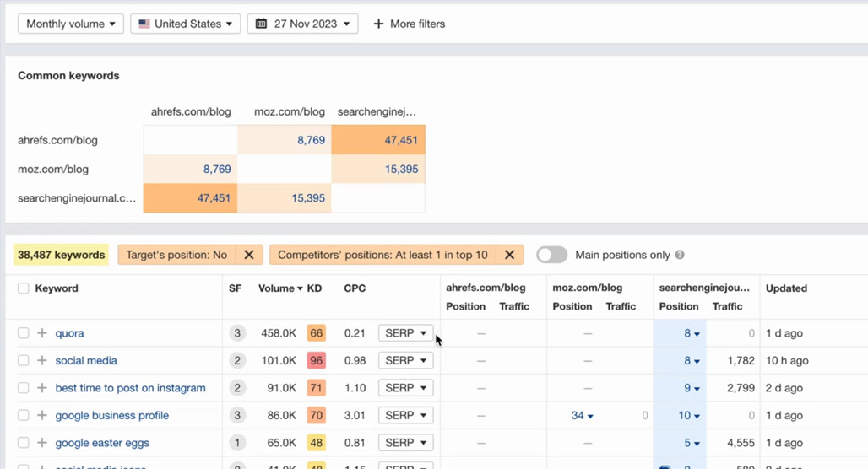
Task: Click the SF column header
Action: pos(235,288)
